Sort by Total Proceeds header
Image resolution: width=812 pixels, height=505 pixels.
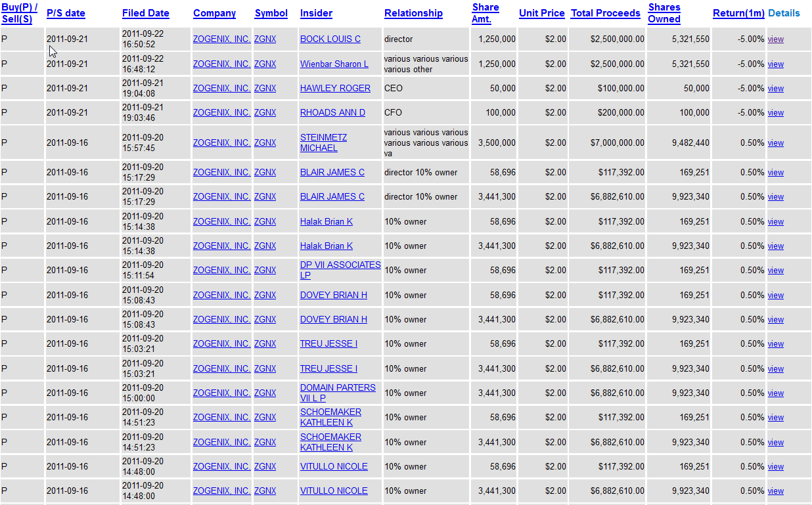[x=605, y=12]
